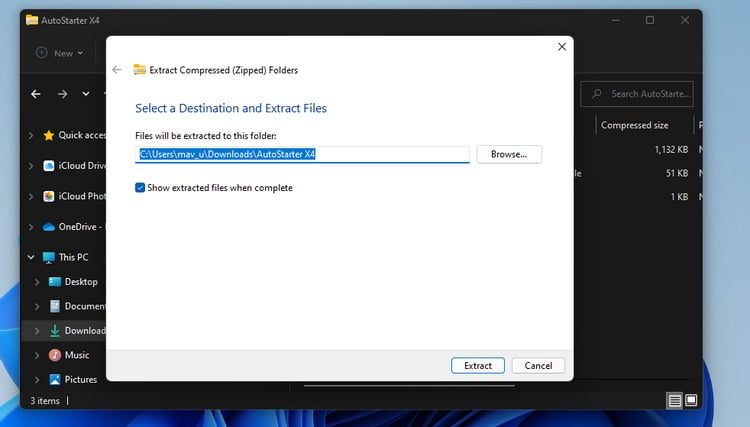
Task: Open the Browse... folder picker
Action: tap(509, 154)
